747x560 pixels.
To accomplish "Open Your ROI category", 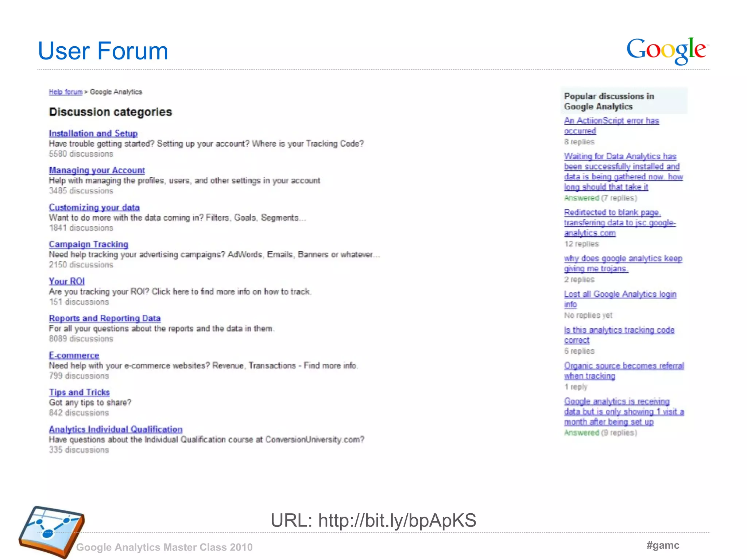I will tap(67, 281).
